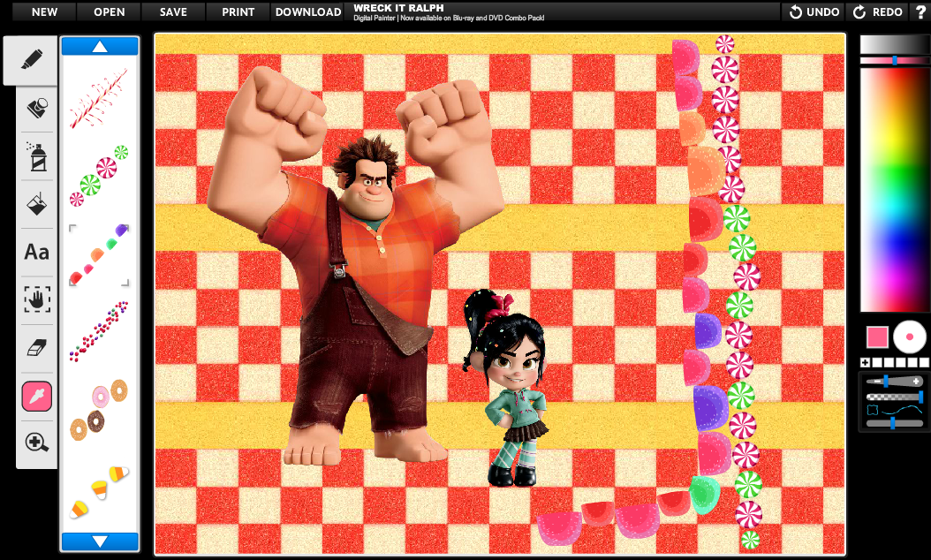Click the round brush tip preview
This screenshot has height=560, width=931.
click(x=909, y=337)
